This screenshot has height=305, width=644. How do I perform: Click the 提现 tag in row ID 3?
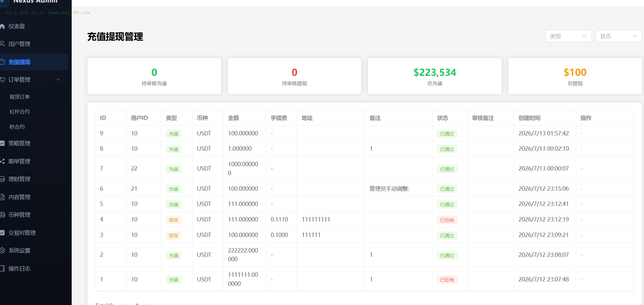pyautogui.click(x=173, y=236)
